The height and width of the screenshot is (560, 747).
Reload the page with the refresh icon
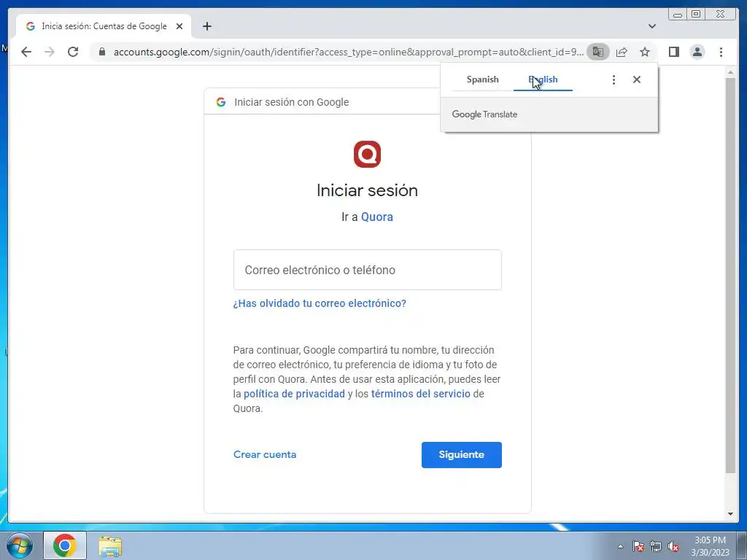pos(73,52)
